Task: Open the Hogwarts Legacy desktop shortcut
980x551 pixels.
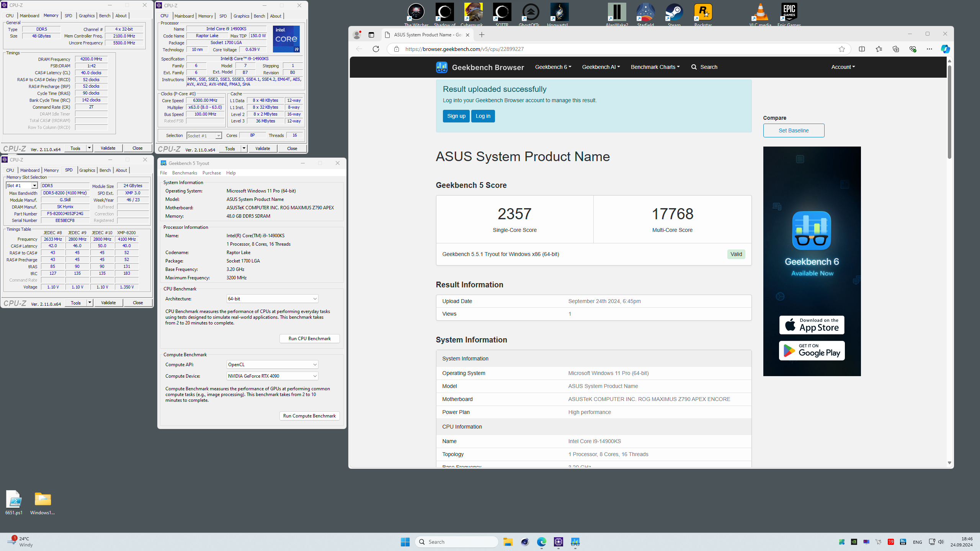Action: [x=559, y=15]
